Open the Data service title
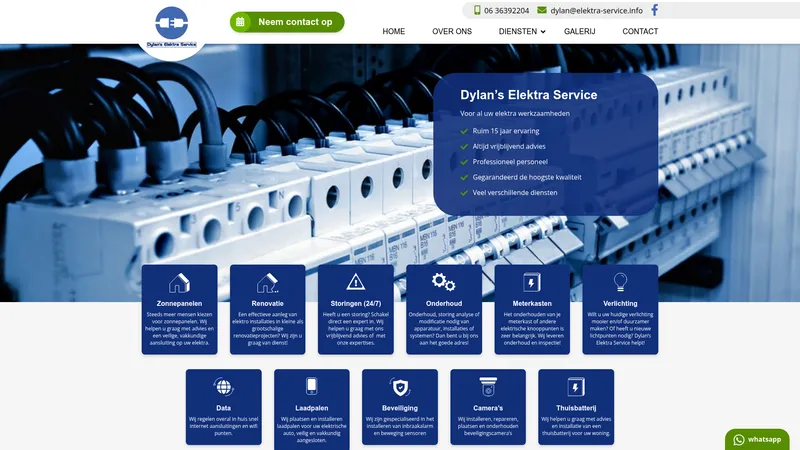800x450 pixels. tap(223, 408)
